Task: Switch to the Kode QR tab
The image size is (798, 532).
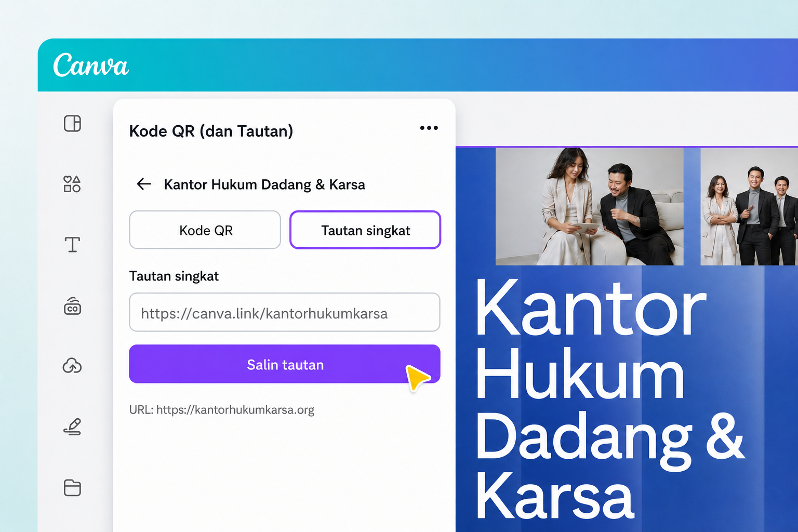Action: (205, 230)
